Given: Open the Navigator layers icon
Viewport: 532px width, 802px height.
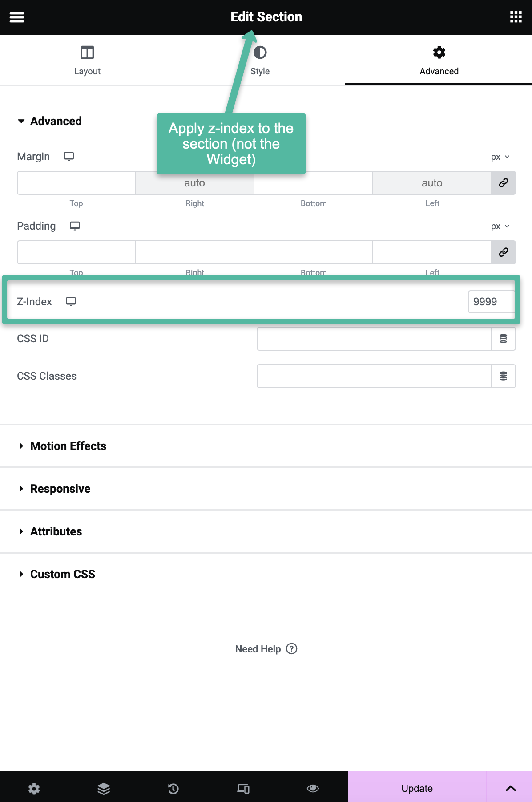Looking at the screenshot, I should pyautogui.click(x=104, y=789).
